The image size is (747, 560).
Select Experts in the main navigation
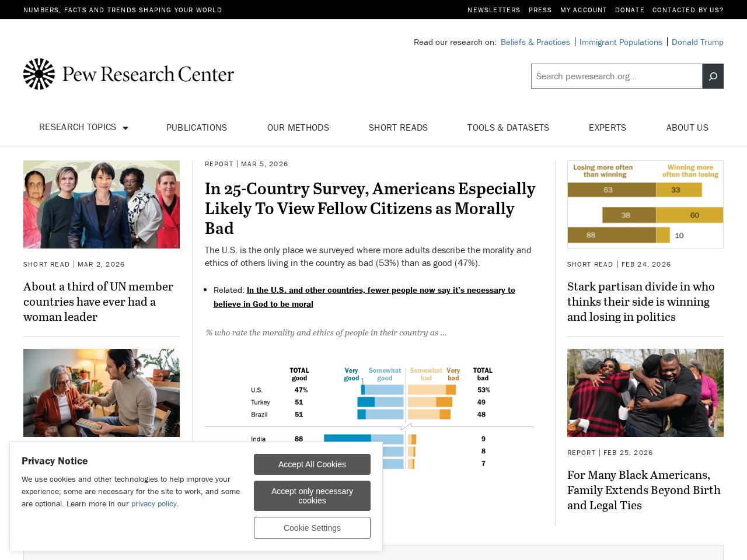[x=608, y=128]
